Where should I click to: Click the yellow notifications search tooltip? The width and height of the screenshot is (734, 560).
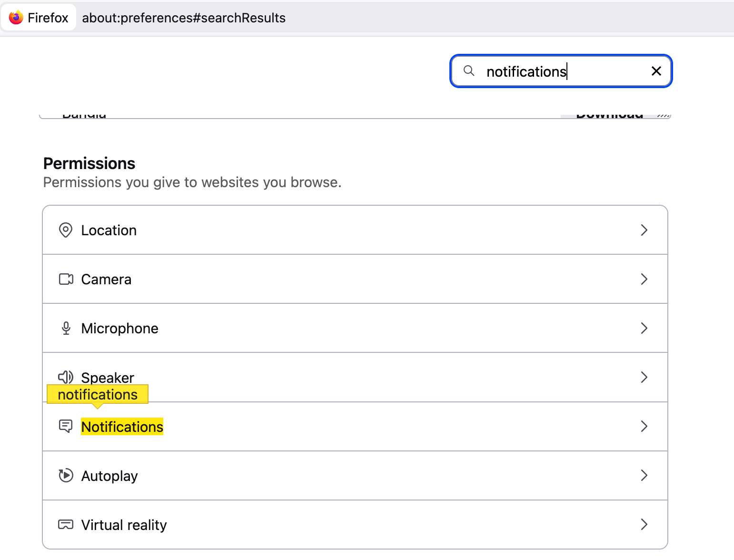coord(98,394)
